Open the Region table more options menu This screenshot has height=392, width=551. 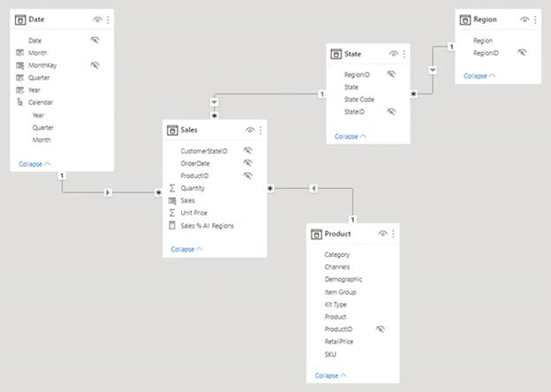535,19
